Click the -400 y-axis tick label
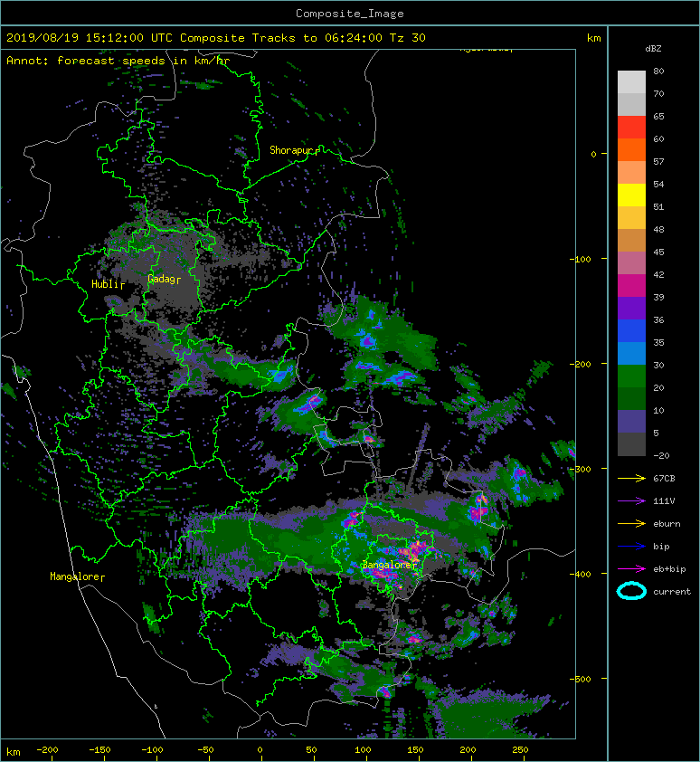Screen dimensions: 700x762 (581, 574)
